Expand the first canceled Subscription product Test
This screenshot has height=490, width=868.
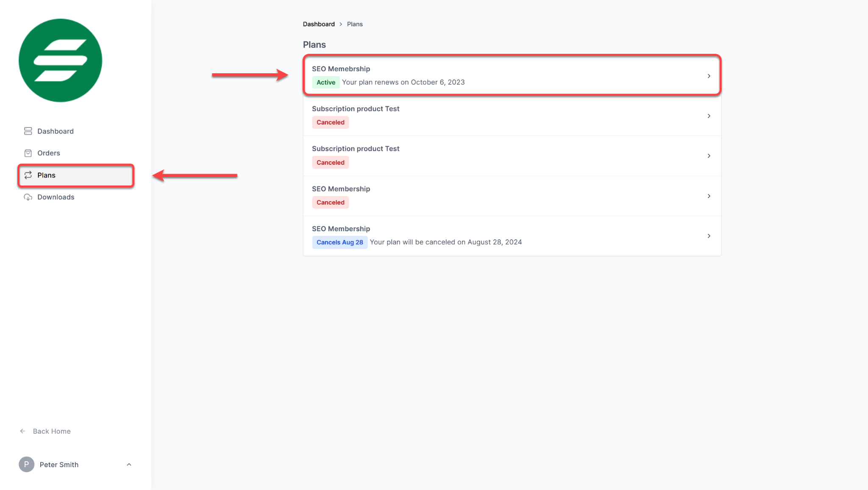coord(709,116)
